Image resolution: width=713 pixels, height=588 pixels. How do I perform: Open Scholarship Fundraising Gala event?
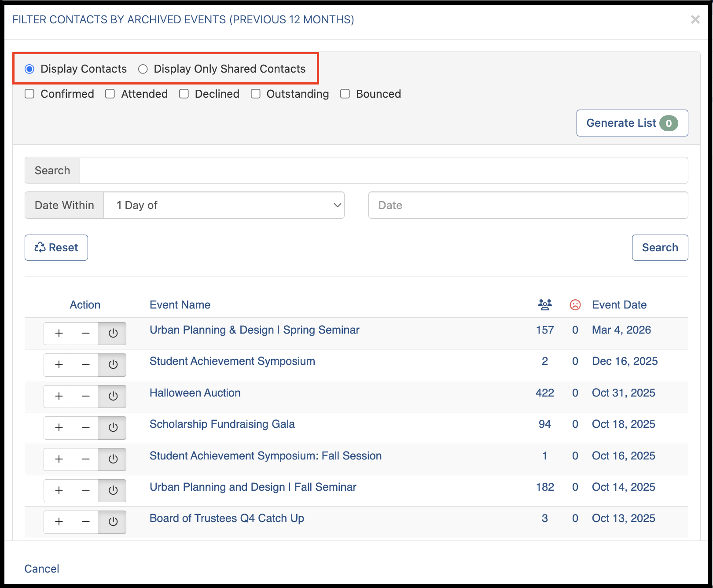[222, 424]
